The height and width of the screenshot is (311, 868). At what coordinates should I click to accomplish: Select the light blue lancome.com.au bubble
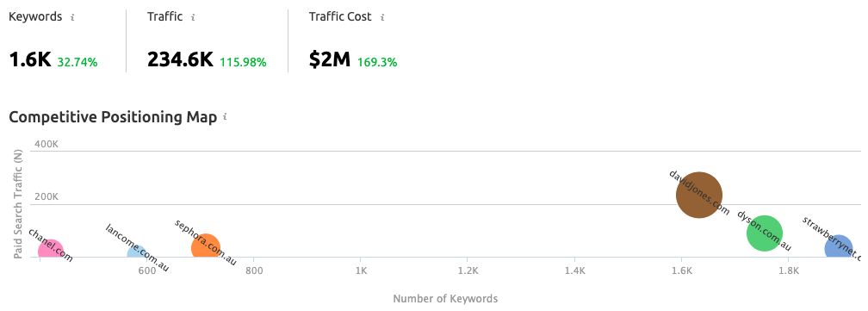click(137, 252)
